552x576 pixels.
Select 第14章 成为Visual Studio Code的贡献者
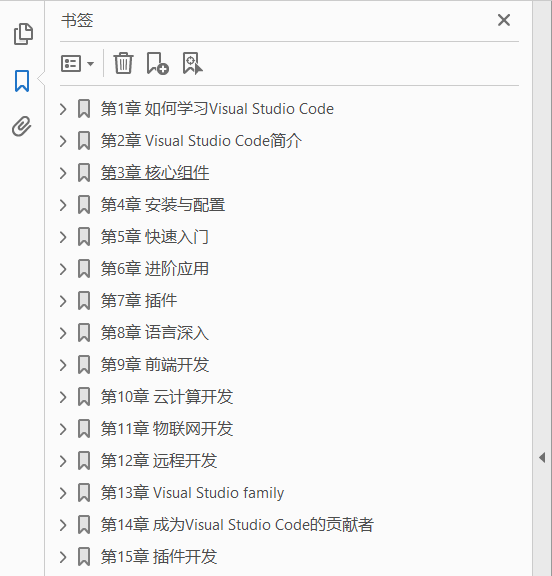[237, 525]
